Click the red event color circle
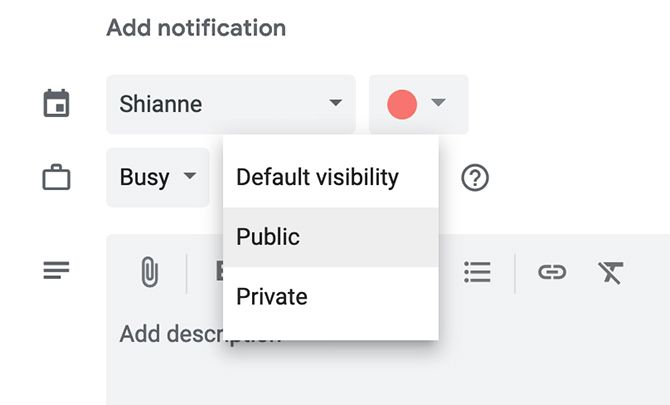Viewport: 670px width, 405px height. [x=401, y=103]
